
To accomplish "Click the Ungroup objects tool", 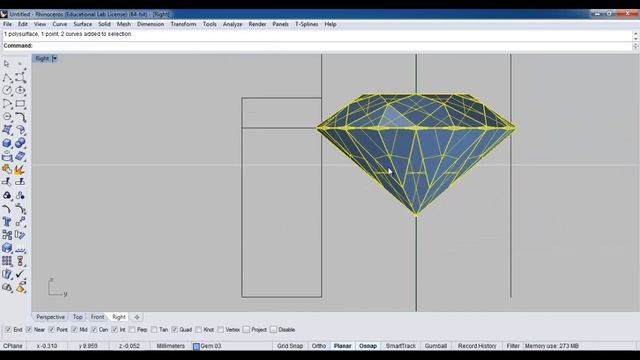I will point(20,196).
